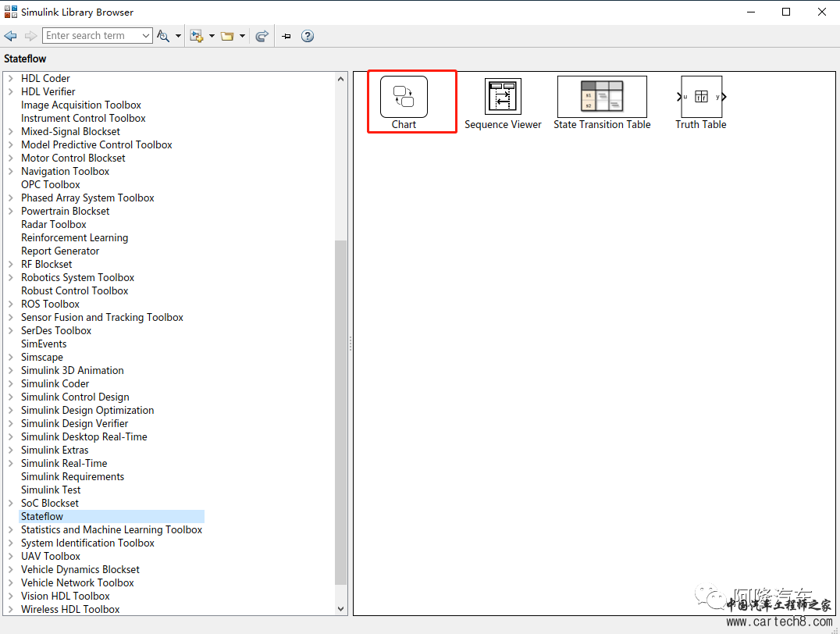Select Image Acquisition Toolbox in tree
840x634 pixels.
(81, 105)
